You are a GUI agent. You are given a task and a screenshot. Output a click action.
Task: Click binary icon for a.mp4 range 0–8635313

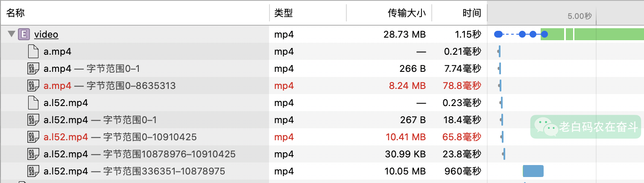[x=33, y=86]
